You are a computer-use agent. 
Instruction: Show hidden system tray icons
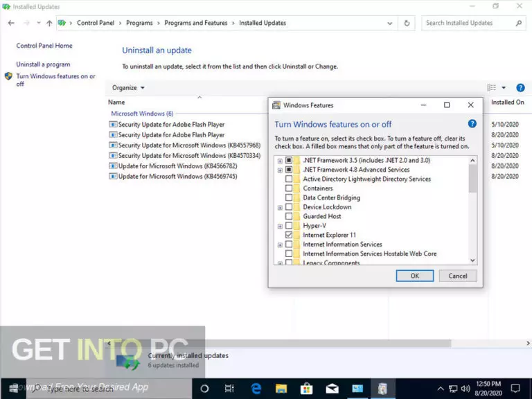(441, 389)
